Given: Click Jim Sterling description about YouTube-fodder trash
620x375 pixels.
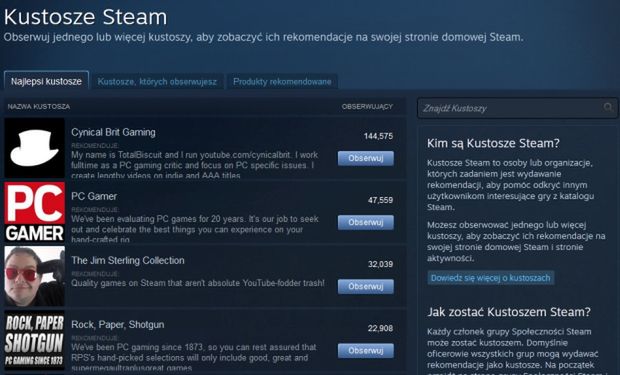Looking at the screenshot, I should pos(198,283).
